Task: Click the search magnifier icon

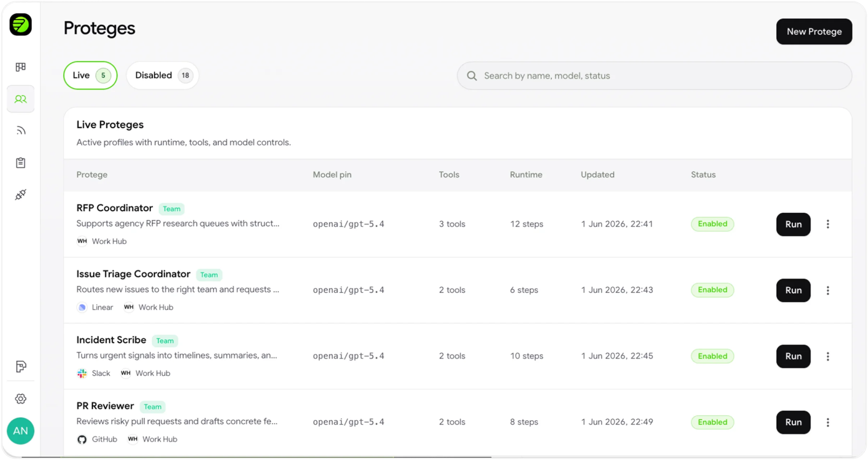Action: point(472,76)
